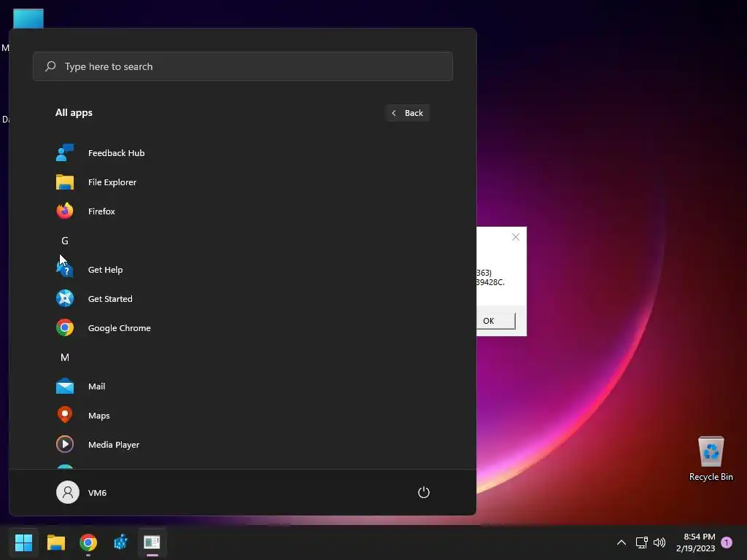Show hidden icons in system tray
The width and height of the screenshot is (747, 560).
pos(622,542)
